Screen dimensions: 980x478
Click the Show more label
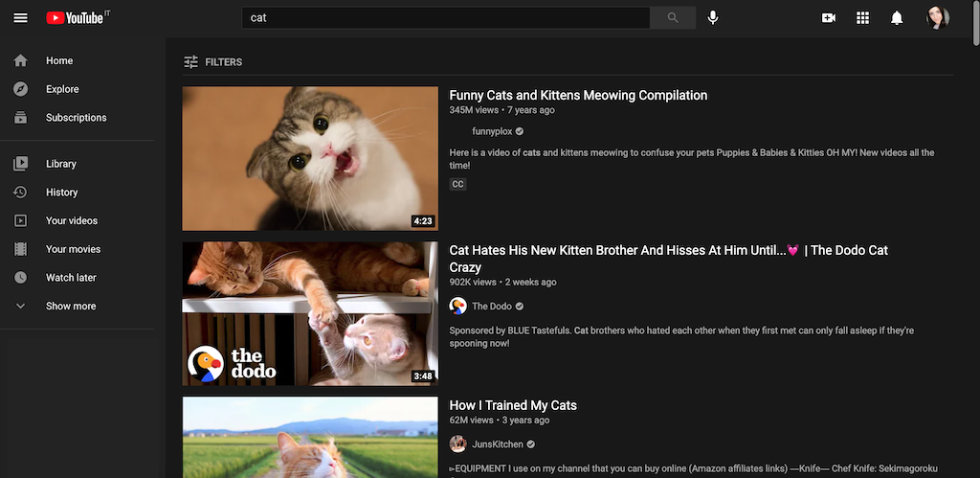[x=71, y=306]
